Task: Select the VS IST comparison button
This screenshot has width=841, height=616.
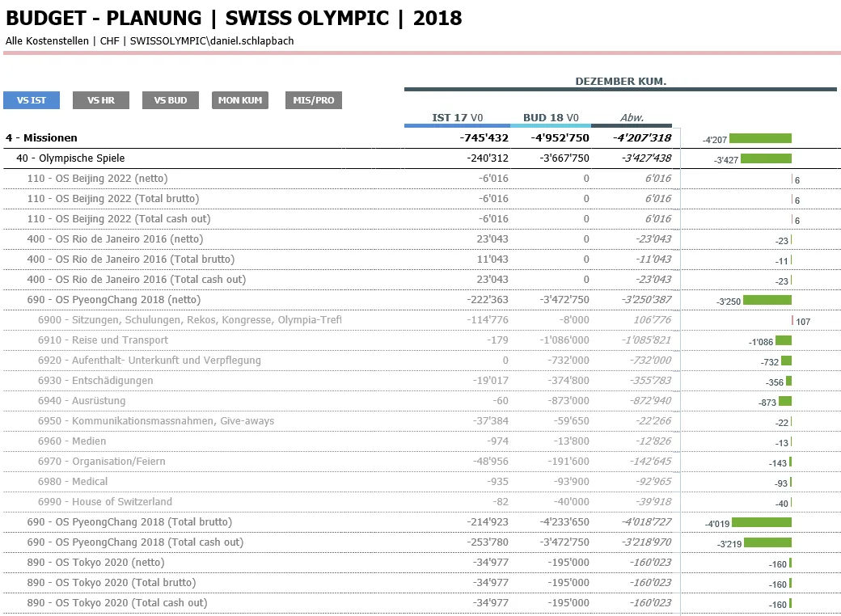Action: pyautogui.click(x=31, y=100)
